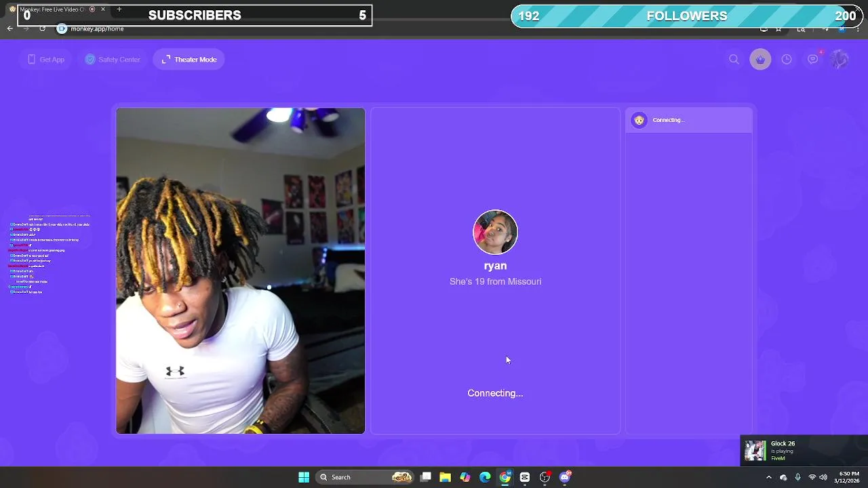Open Copilot from the taskbar
868x488 pixels.
(x=465, y=477)
